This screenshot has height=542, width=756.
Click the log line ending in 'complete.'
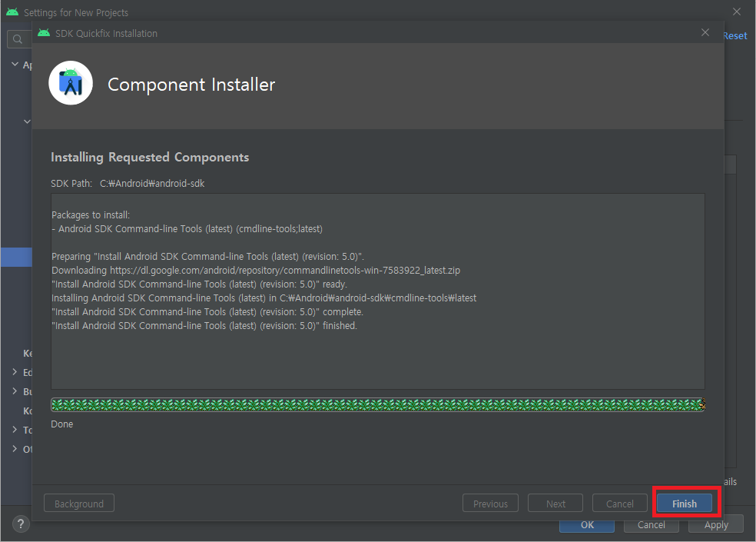207,312
